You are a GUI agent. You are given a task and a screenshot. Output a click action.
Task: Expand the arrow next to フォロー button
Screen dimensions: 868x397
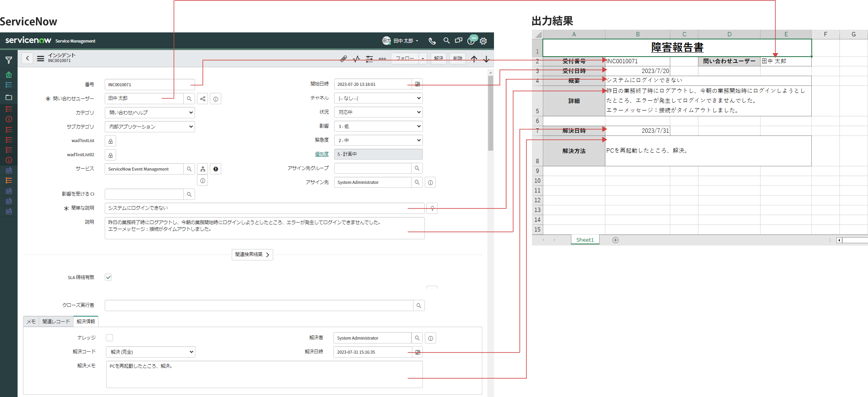point(423,59)
